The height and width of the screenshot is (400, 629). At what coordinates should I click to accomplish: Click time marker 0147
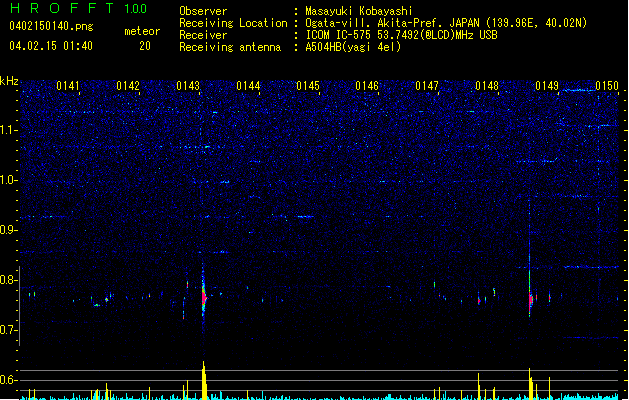[x=427, y=86]
